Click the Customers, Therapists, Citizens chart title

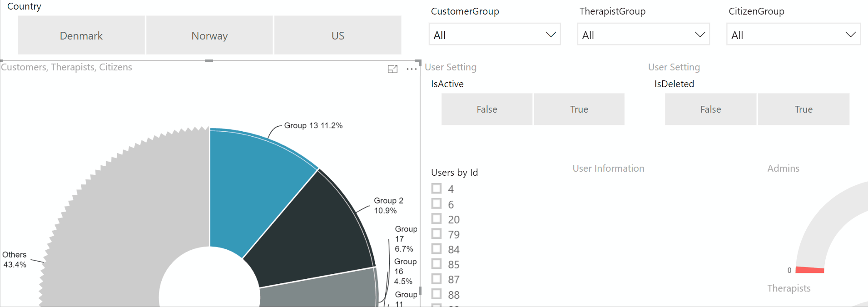66,67
